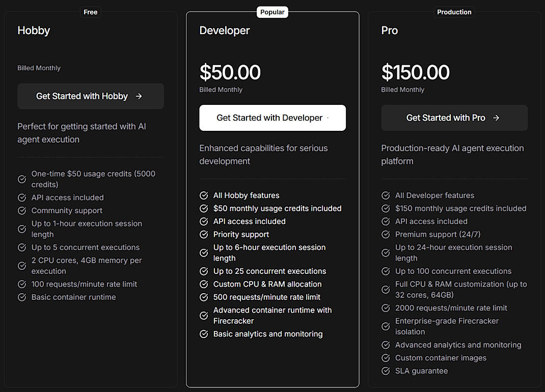Click the check icon beside All Hobby features

(x=204, y=195)
